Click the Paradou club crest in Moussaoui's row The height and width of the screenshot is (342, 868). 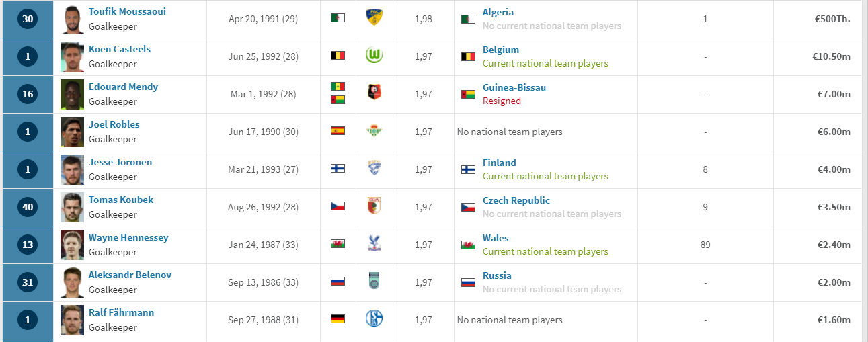coord(374,18)
